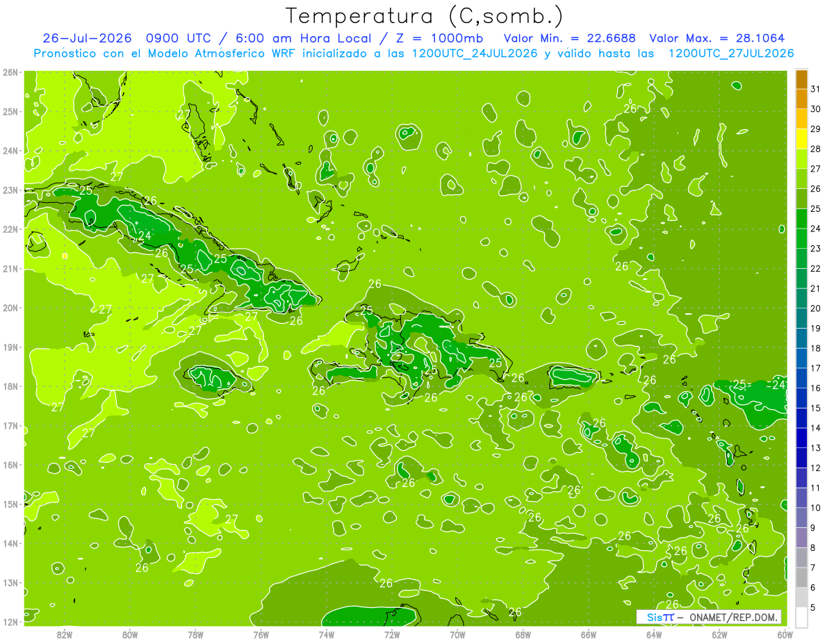Click the "ONAMET/REP.DOM." credit label
The width and height of the screenshot is (834, 644).
coord(733,617)
